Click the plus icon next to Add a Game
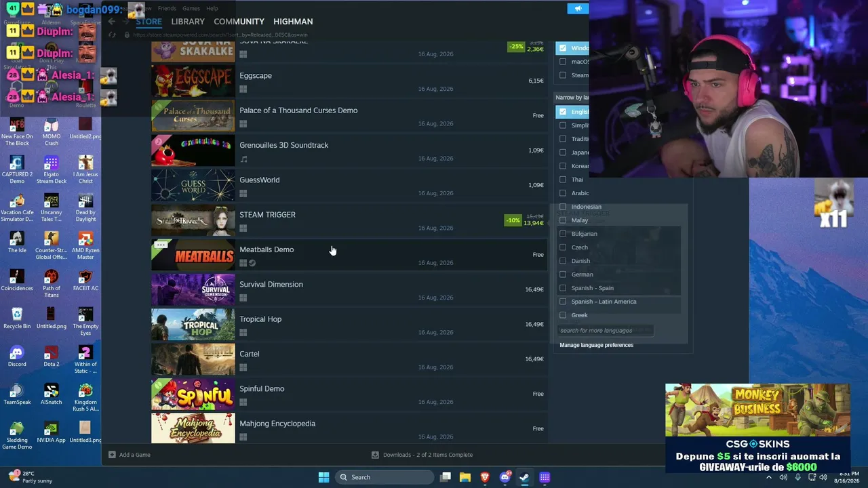 (113, 455)
